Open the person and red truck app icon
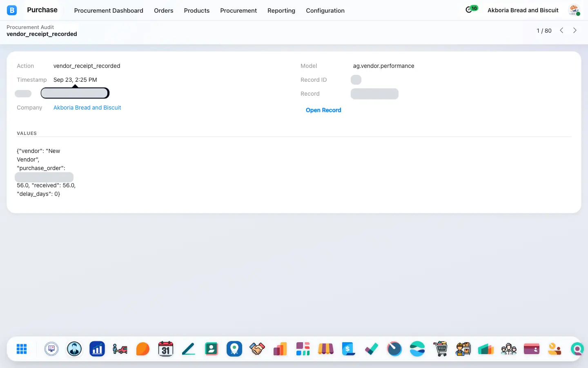Viewport: 588px width, 368px height. pos(120,349)
